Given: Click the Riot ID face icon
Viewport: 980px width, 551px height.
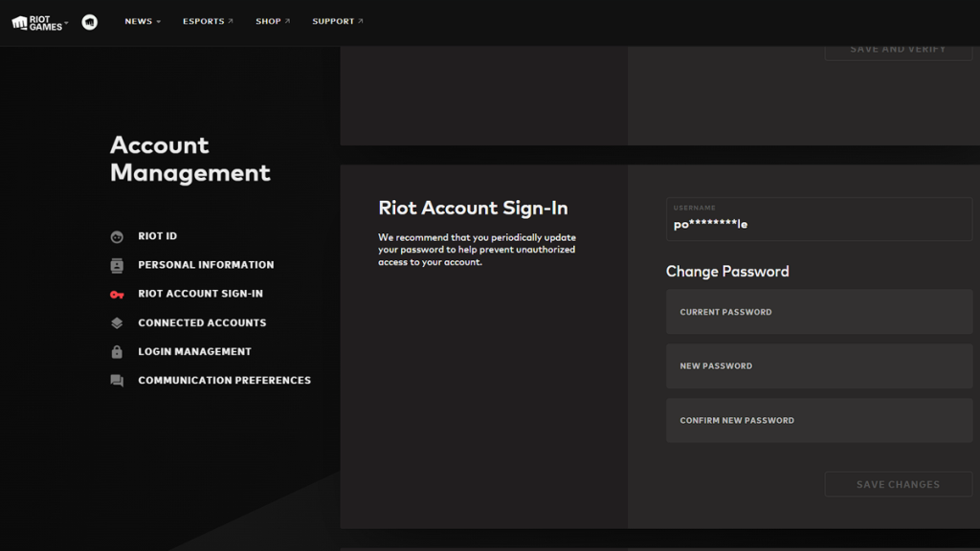Looking at the screenshot, I should click(x=117, y=236).
